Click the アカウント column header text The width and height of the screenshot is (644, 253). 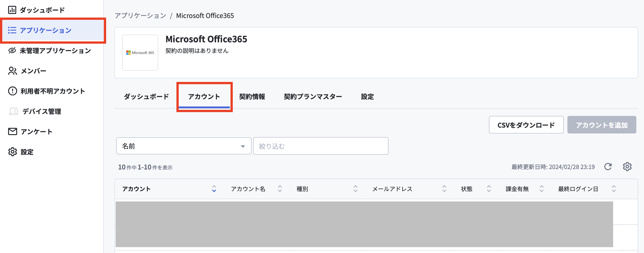point(136,189)
